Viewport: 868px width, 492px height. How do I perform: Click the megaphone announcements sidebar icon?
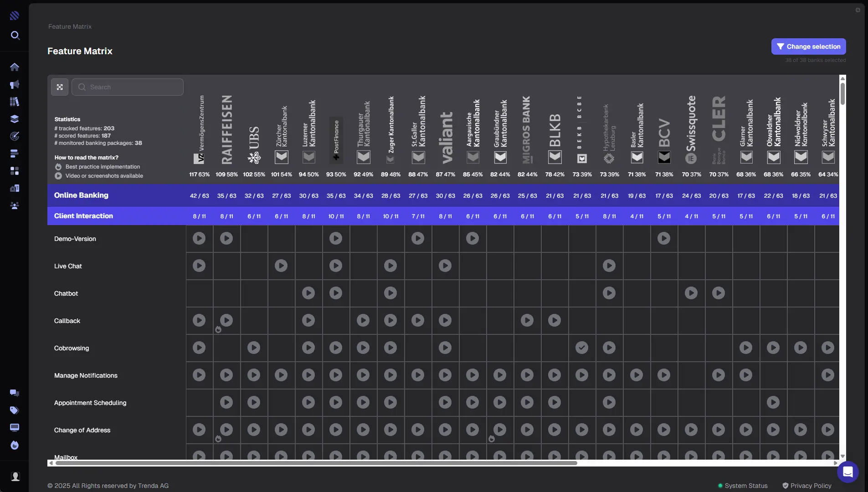(x=15, y=85)
